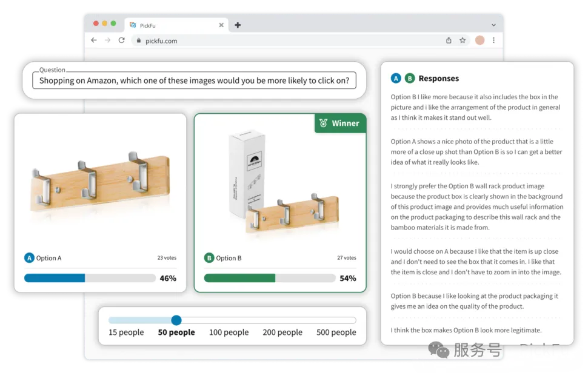The height and width of the screenshot is (373, 588).
Task: Click the response "Option B I like more"
Action: 475,107
